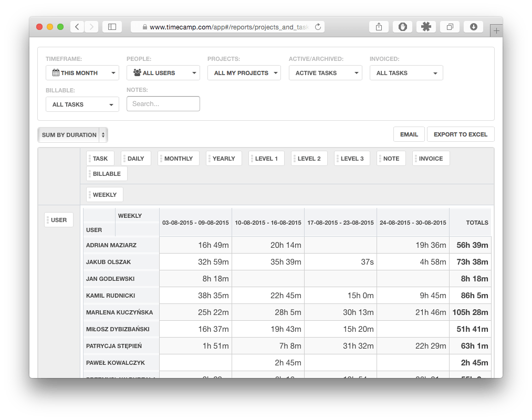Open the Active Tasks dropdown
Viewport: 532px width, 420px height.
(326, 73)
